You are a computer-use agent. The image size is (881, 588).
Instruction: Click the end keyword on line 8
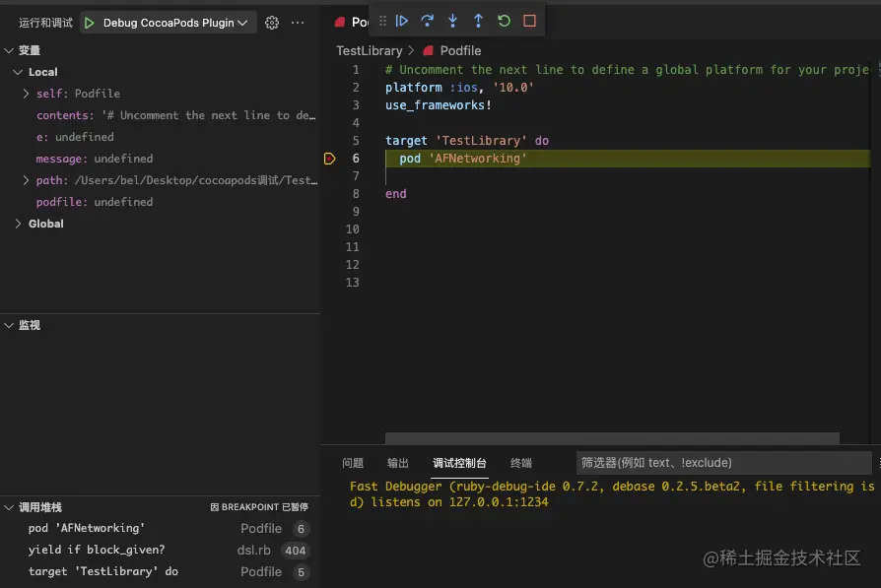pyautogui.click(x=395, y=194)
